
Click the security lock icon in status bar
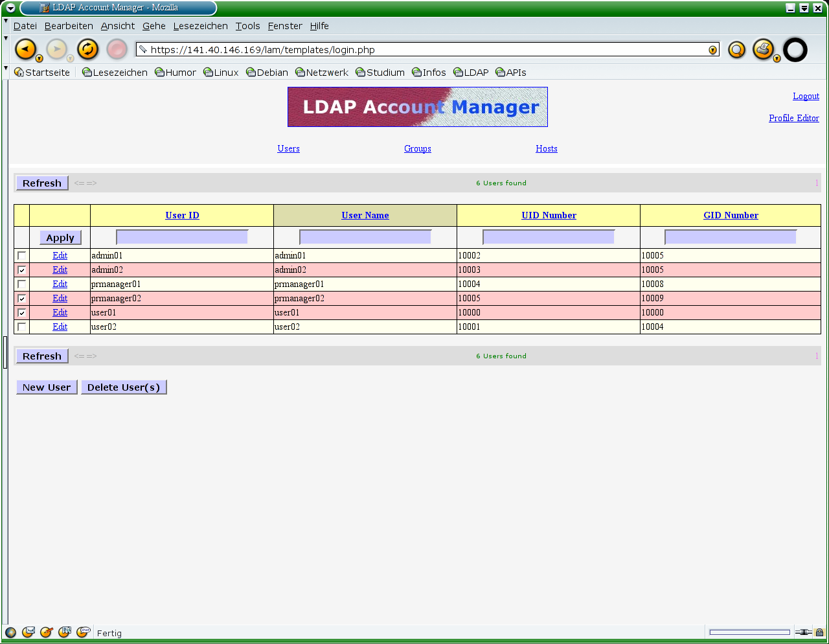[x=819, y=632]
